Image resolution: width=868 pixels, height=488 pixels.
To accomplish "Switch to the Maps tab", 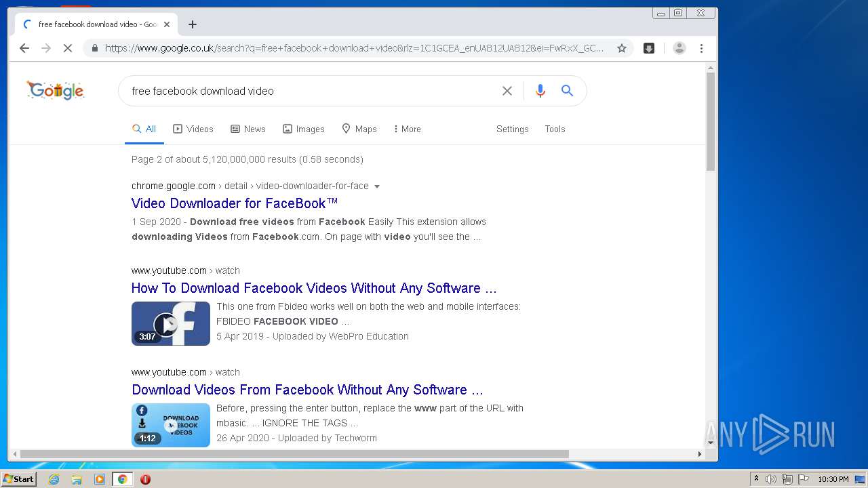I will tap(359, 129).
